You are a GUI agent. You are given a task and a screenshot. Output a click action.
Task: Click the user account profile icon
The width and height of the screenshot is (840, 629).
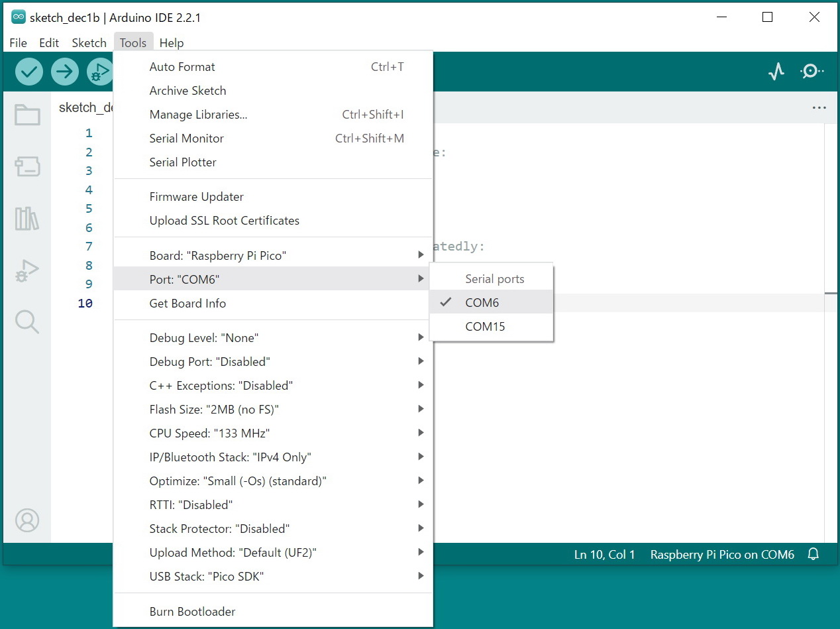coord(27,520)
